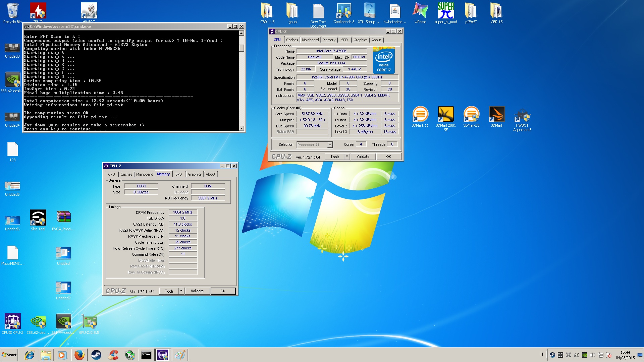Open the About tab in lower CPU-Z window
This screenshot has height=362, width=644.
210,174
